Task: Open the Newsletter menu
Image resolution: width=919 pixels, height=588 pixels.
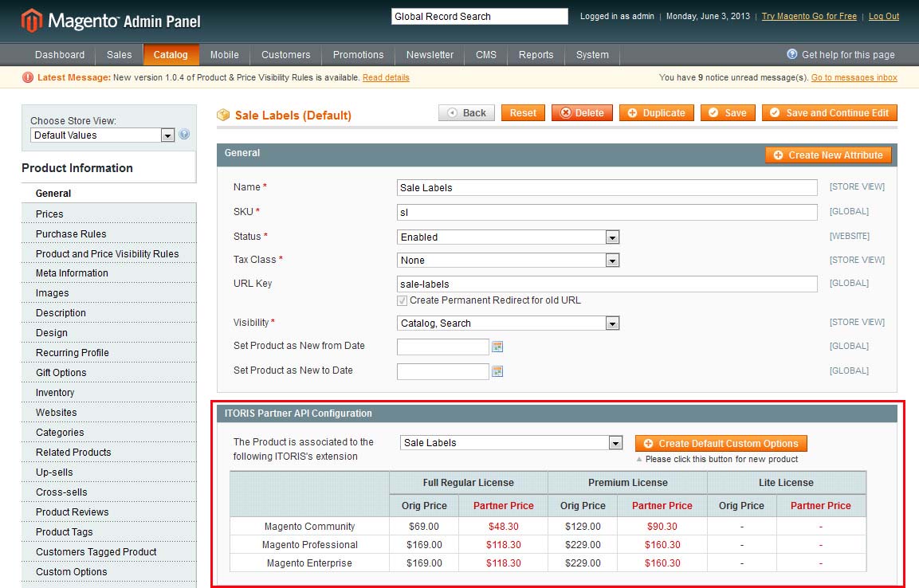Action: pyautogui.click(x=430, y=54)
